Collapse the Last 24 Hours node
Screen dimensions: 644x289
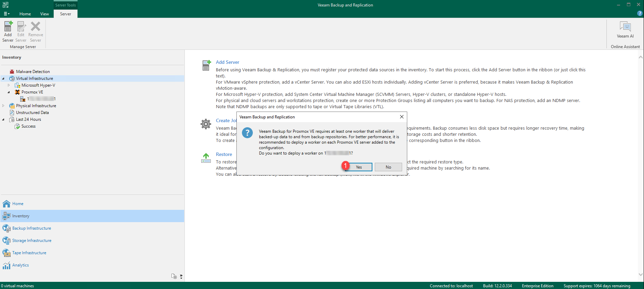(x=3, y=119)
